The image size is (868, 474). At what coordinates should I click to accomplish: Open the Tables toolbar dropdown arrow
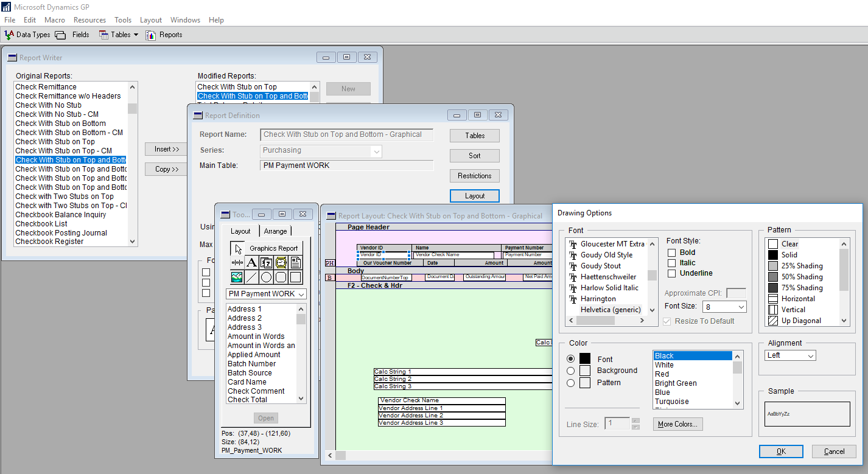136,35
